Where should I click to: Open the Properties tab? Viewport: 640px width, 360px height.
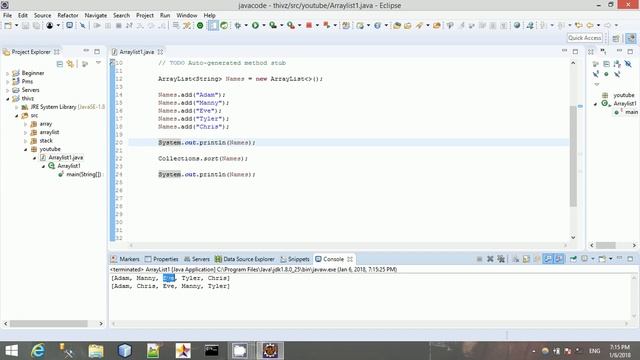(162, 259)
